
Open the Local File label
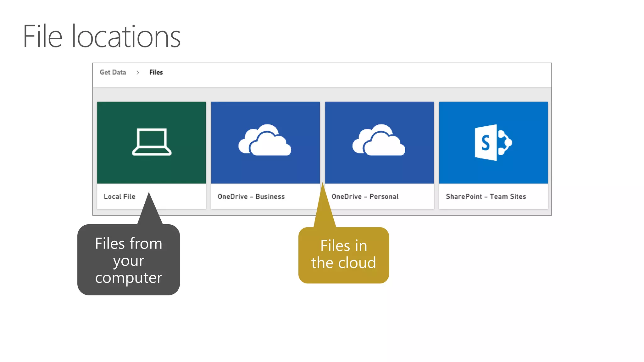119,196
